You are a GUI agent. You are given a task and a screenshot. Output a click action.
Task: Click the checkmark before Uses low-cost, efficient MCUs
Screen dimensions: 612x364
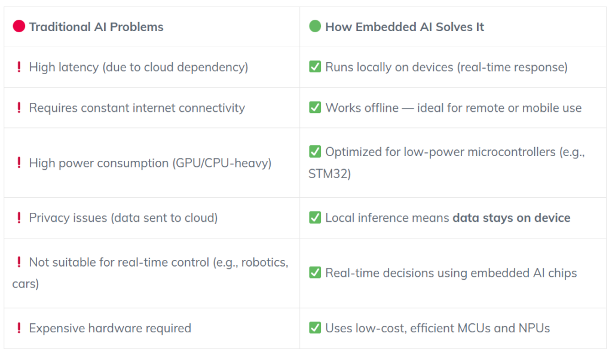(x=315, y=328)
